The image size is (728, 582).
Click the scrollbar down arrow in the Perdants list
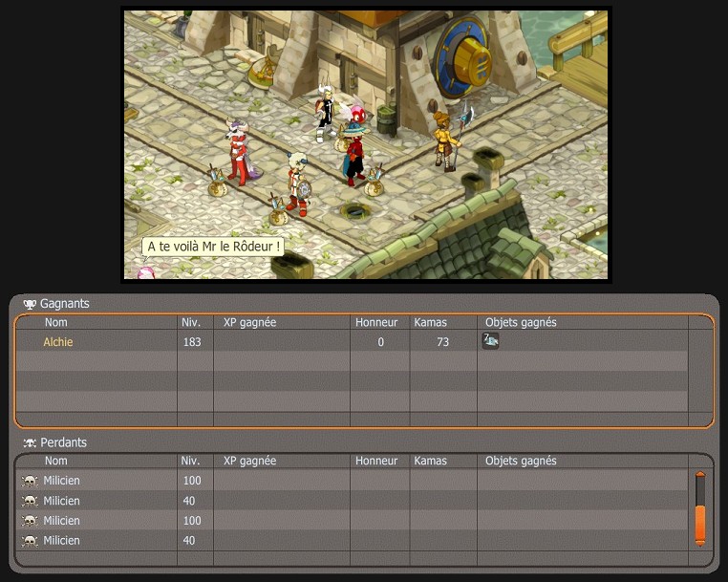(x=700, y=542)
